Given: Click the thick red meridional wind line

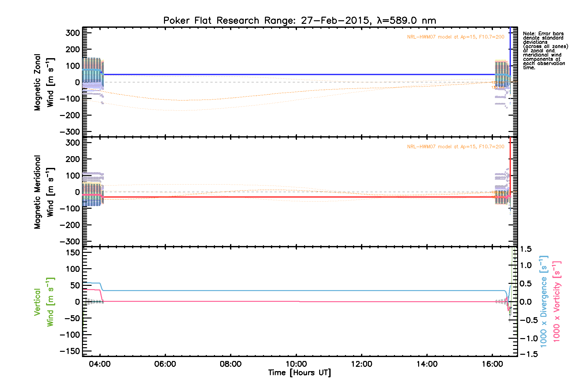Looking at the screenshot, I should coord(294,197).
